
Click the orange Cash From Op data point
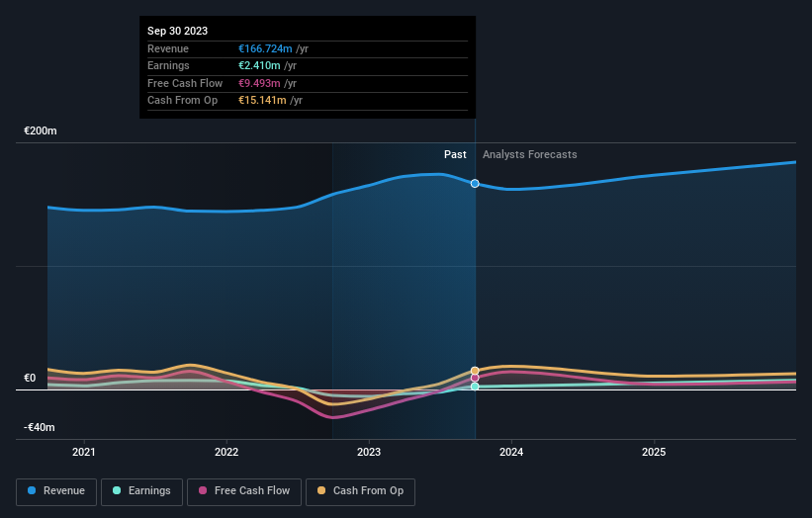tap(475, 371)
